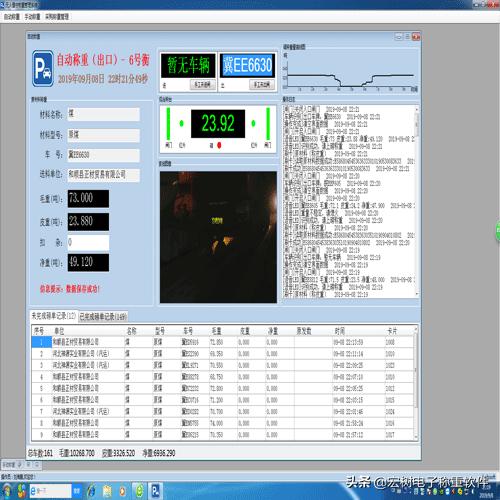
Task: Click the taskbar search input box
Action: 50,491
